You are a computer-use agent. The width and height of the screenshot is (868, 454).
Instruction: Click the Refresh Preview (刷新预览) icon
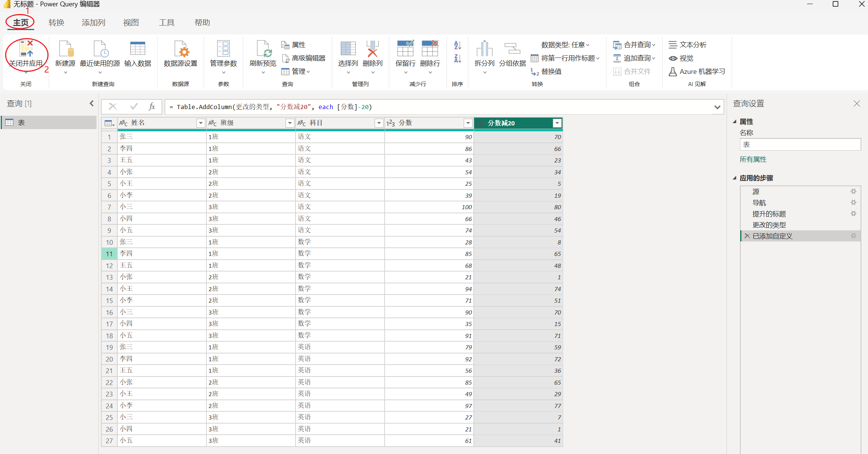263,49
